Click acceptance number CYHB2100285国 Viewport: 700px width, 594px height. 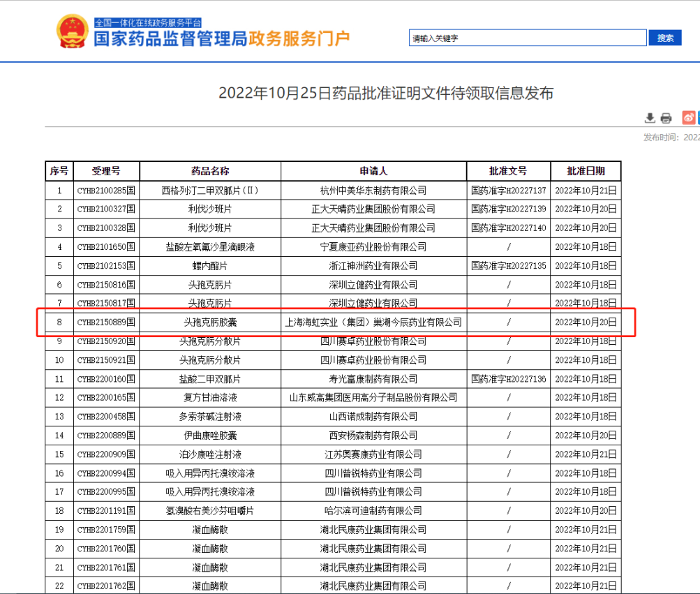(106, 190)
